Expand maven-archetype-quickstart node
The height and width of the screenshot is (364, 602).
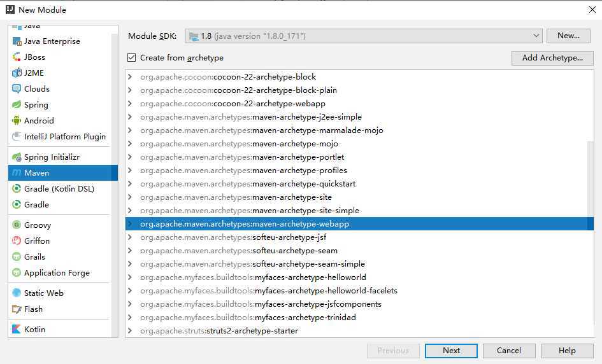click(130, 184)
